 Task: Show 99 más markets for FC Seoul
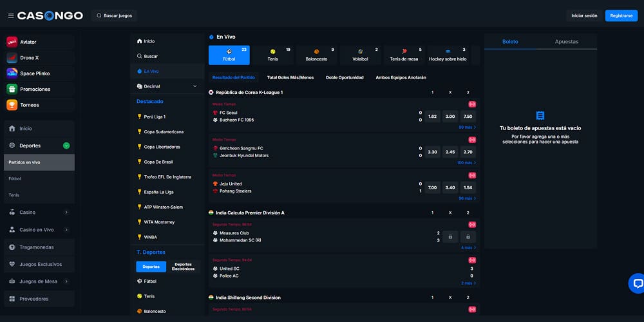coord(468,128)
